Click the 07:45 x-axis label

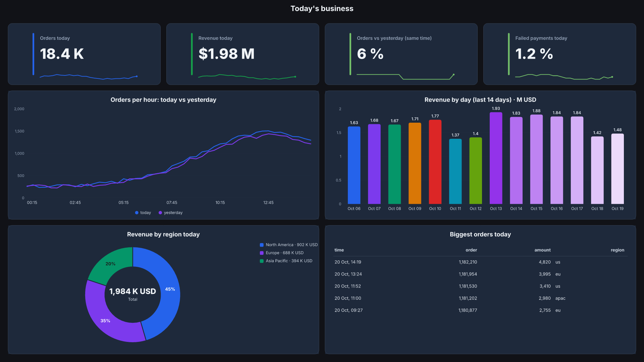coord(172,203)
